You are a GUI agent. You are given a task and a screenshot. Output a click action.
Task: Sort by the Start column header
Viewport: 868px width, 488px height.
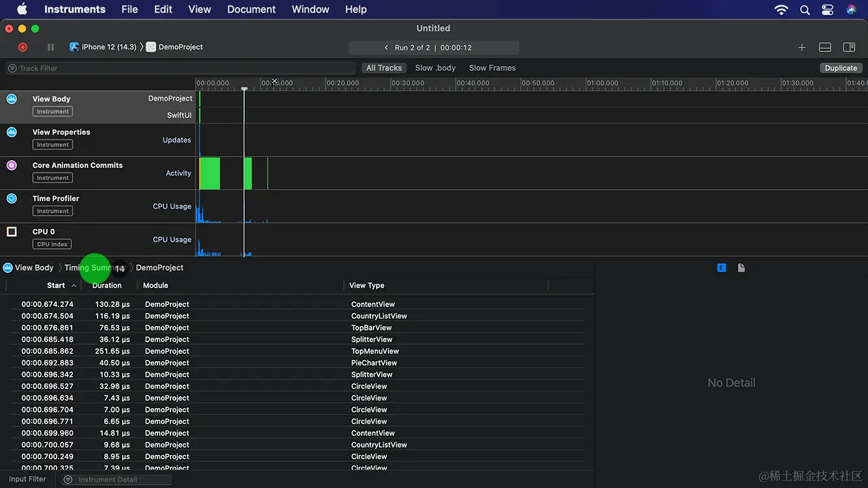click(56, 285)
